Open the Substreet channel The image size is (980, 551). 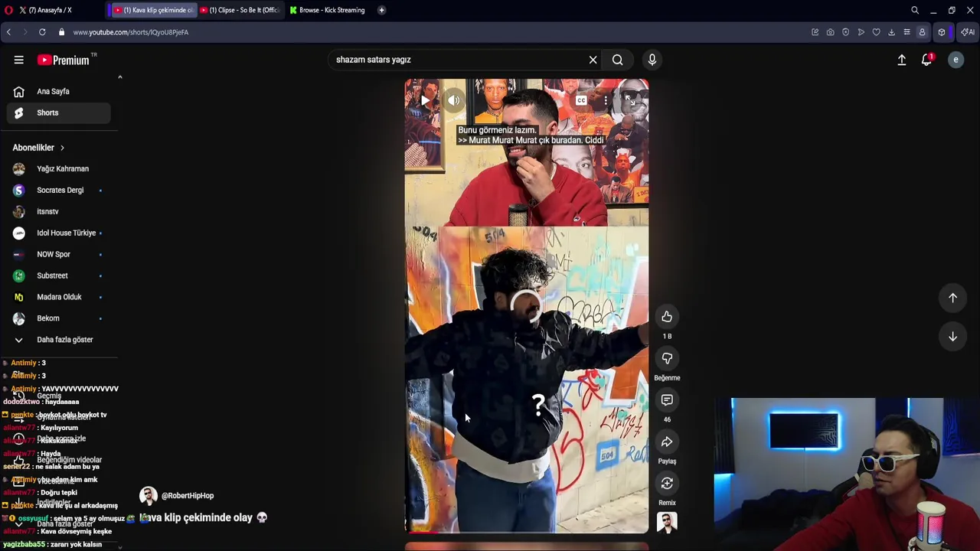click(59, 275)
